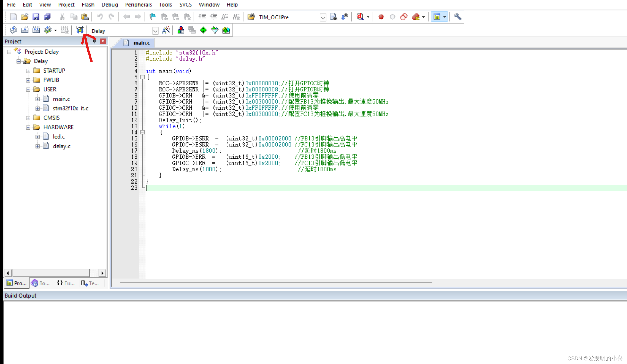Copy the selected text

[74, 17]
